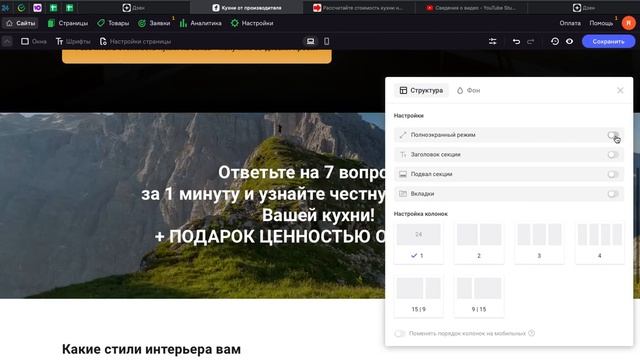Click the purple pinned tab icon
This screenshot has height=360, width=640.
[37, 8]
